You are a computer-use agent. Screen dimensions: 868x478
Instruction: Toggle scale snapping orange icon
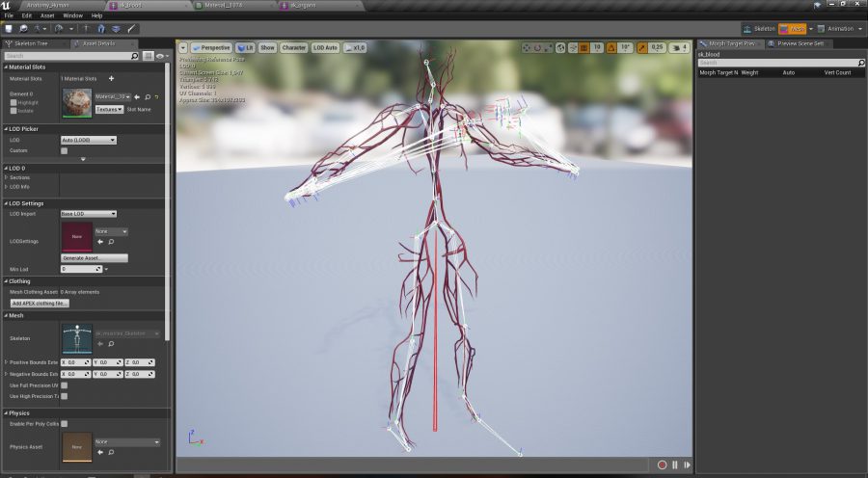642,48
